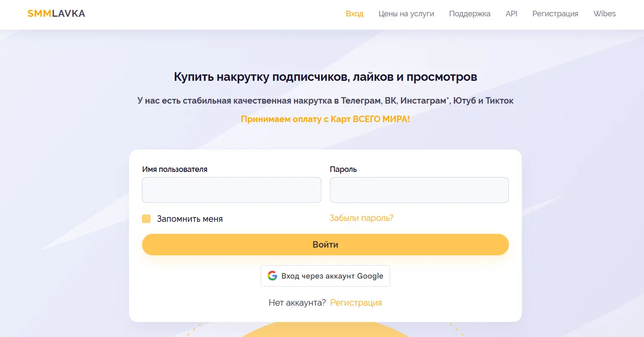
Task: Select API in the top navigation
Action: 511,14
